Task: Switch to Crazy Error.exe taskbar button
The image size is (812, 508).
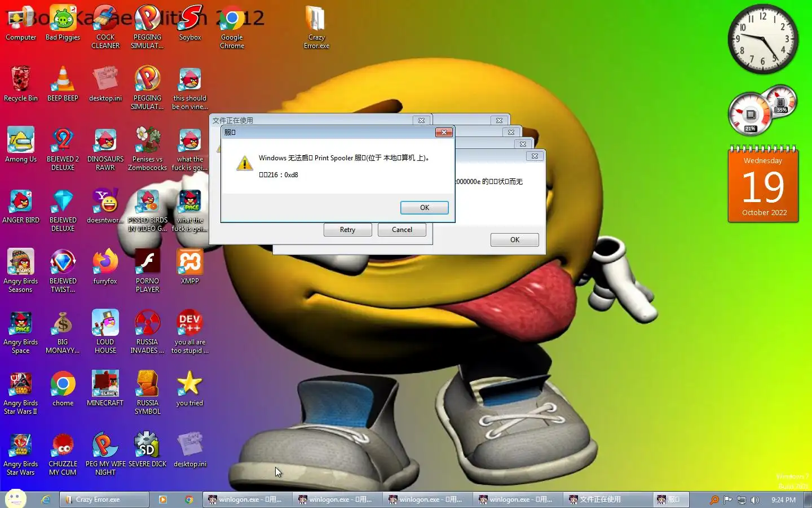Action: 104,500
